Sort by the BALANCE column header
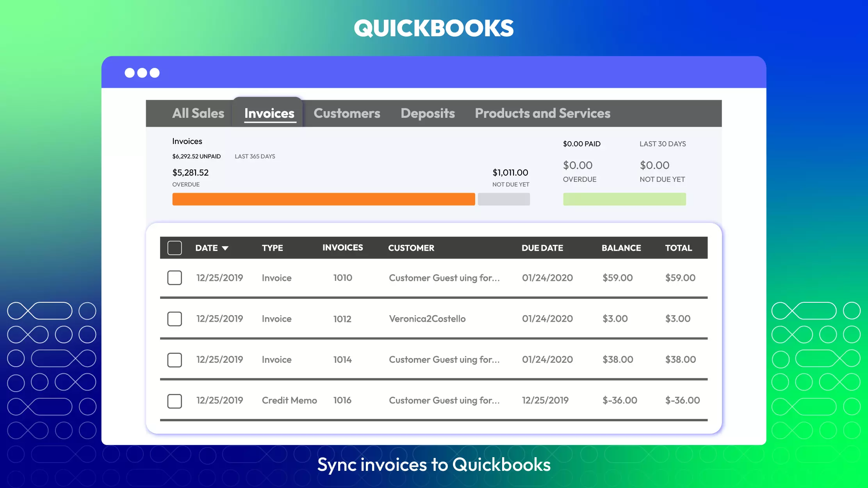This screenshot has height=488, width=868. tap(621, 248)
